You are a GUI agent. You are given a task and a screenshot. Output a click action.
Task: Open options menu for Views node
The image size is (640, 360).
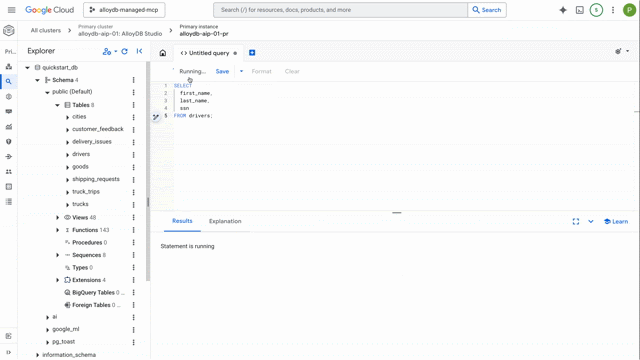pos(133,218)
